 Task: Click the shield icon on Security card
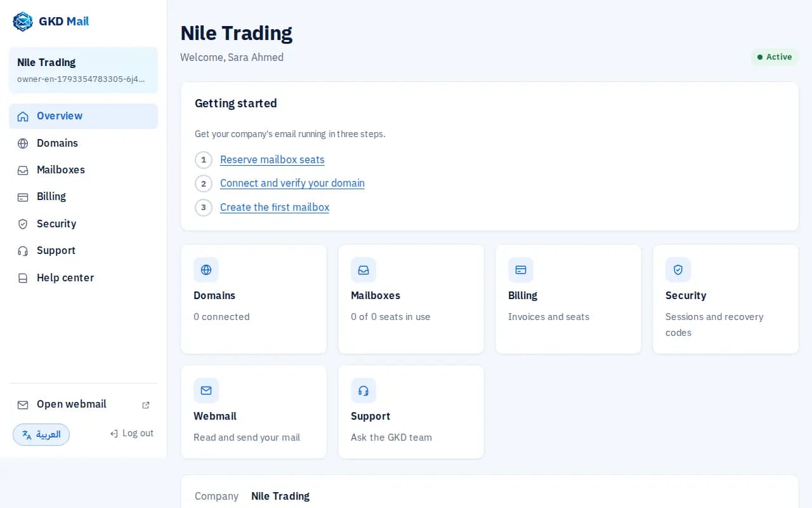[678, 270]
